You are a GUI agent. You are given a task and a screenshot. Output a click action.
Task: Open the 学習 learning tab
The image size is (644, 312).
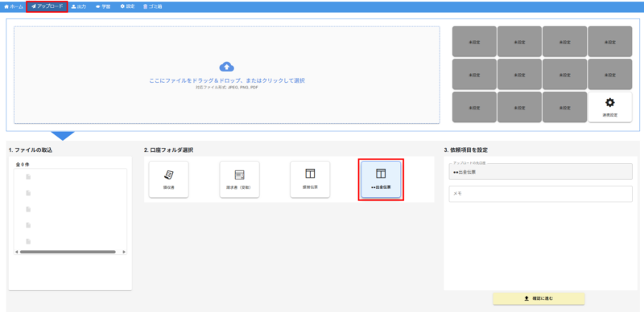(103, 7)
